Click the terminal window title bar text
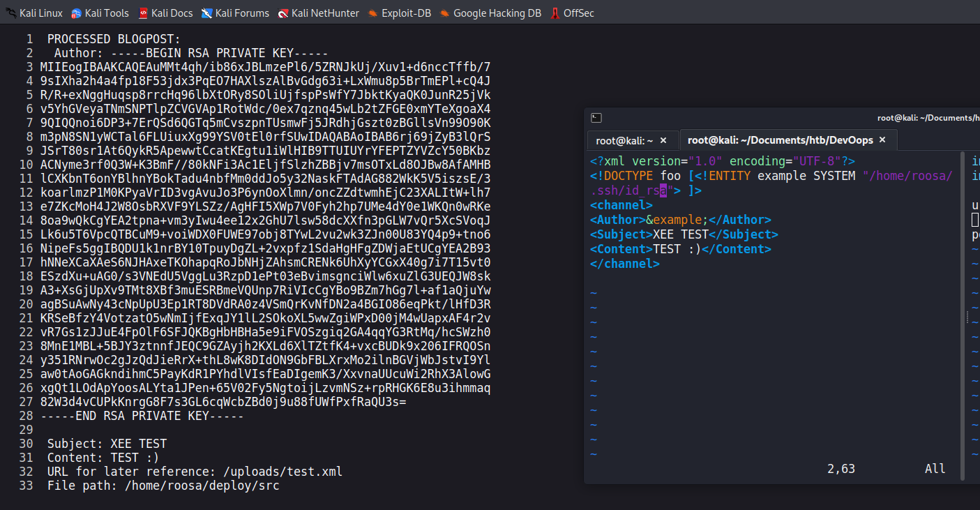 928,118
